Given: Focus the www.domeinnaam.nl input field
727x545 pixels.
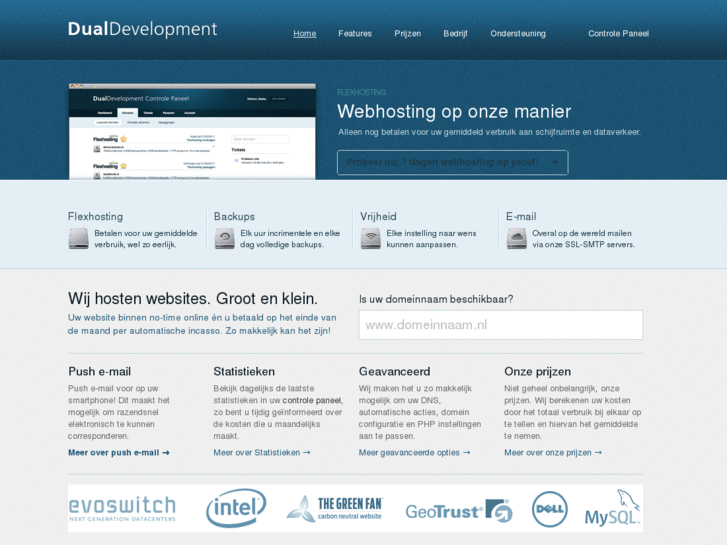Looking at the screenshot, I should click(501, 325).
